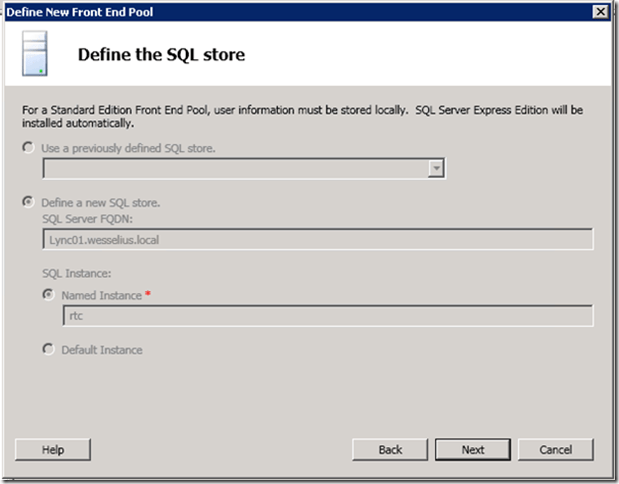Screen dimensions: 619x484
Task: Close the Define New Front End Pool dialog
Action: click(600, 11)
